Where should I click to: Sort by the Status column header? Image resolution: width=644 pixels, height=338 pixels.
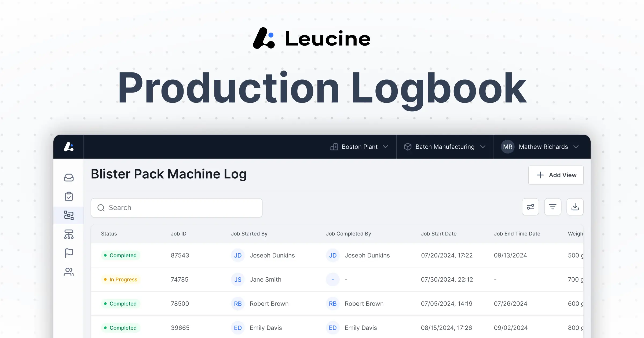pyautogui.click(x=109, y=234)
